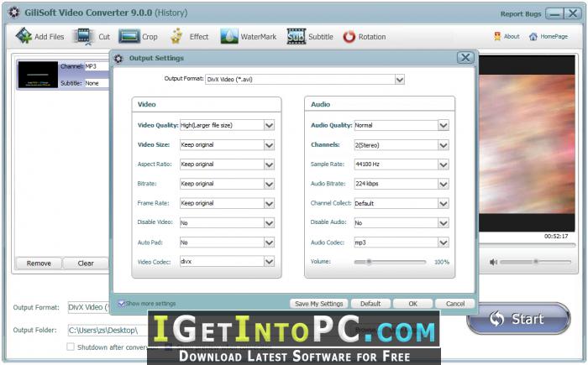The width and height of the screenshot is (588, 365).
Task: Open the Effect star icon
Action: coord(176,36)
